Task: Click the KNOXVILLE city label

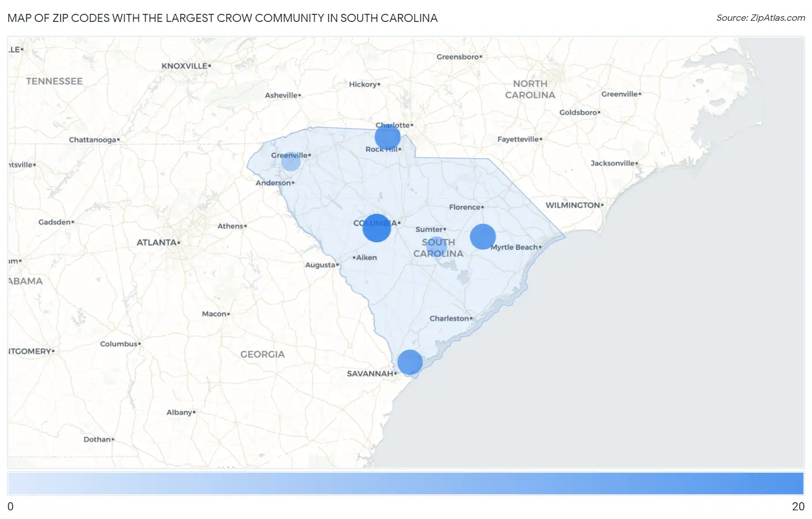Action: [185, 66]
